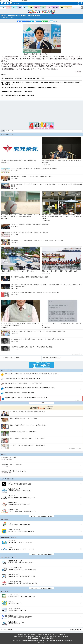Select the スポーツ navigation tab
This screenshot has height=644, width=83.
point(37,8)
